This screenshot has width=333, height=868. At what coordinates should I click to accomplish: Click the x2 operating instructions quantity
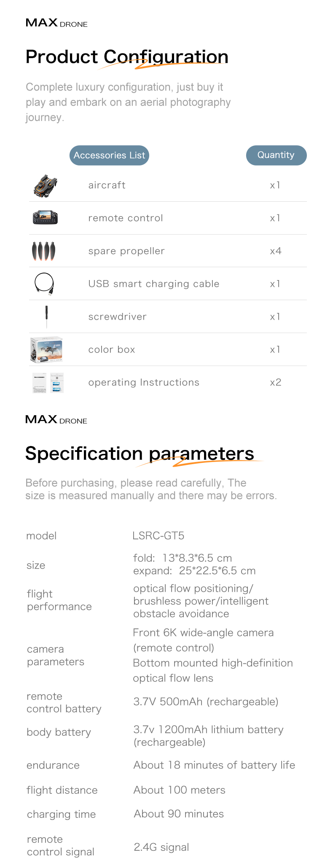coord(276,382)
